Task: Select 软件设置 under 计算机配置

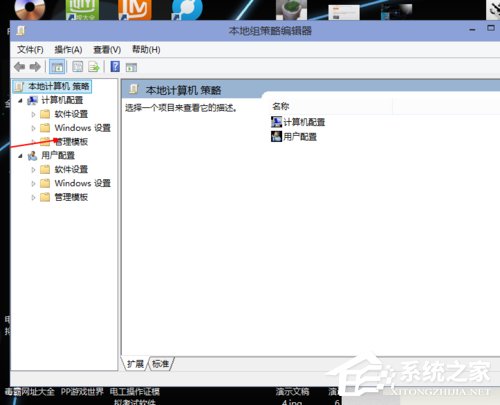Action: coord(71,114)
